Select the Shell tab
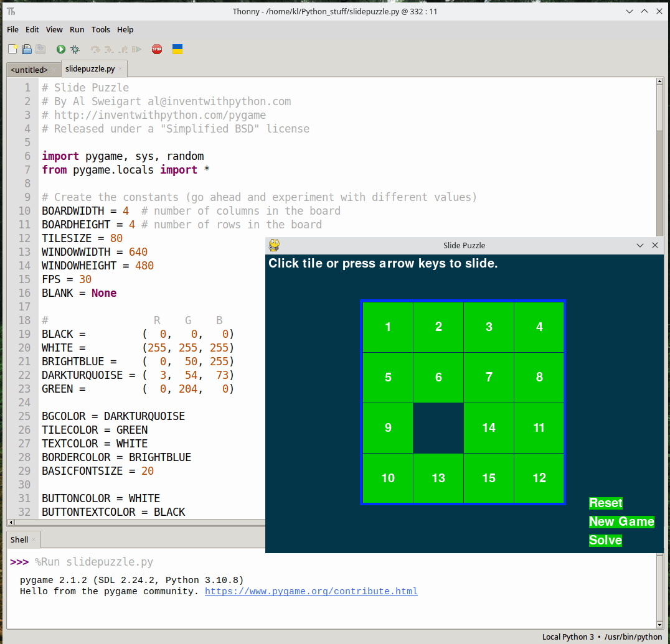The height and width of the screenshot is (644, 670). click(x=17, y=539)
